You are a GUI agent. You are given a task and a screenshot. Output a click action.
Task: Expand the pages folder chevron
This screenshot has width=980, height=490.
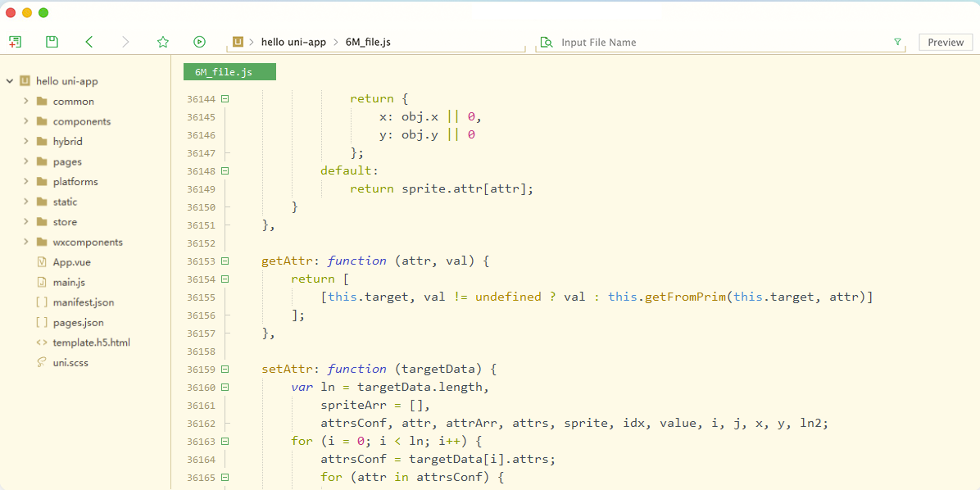[x=25, y=161]
